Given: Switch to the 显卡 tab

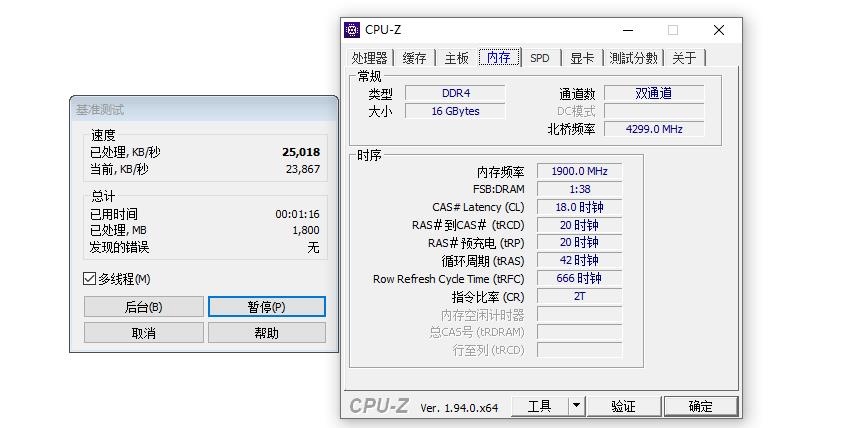Looking at the screenshot, I should coord(582,58).
